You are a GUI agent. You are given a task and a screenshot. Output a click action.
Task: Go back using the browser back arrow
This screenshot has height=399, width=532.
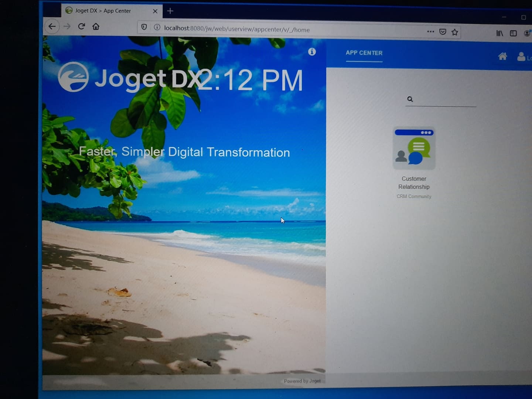(x=52, y=26)
